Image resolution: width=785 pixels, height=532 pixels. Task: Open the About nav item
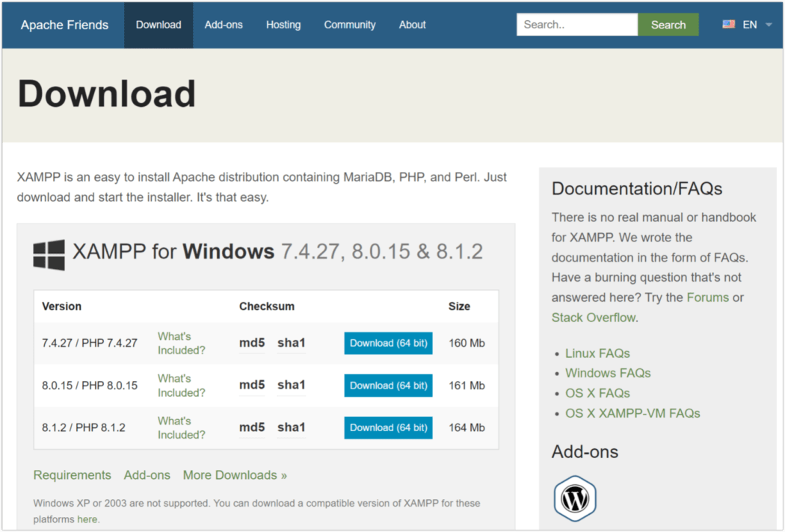coord(412,25)
